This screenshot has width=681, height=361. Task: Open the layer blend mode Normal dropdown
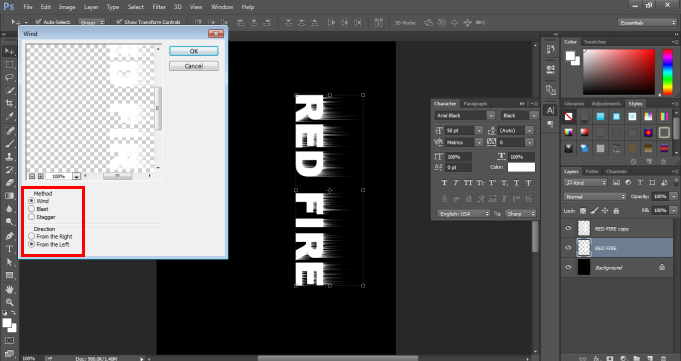pyautogui.click(x=594, y=197)
